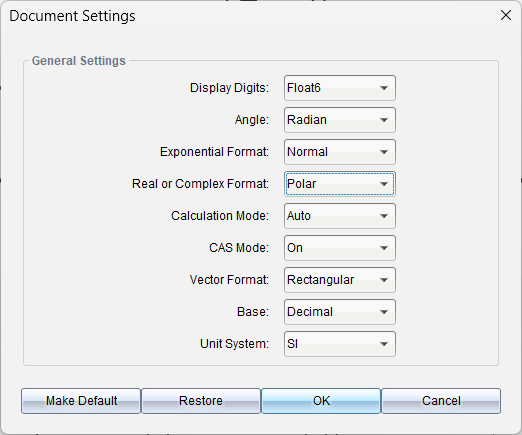
Task: Restore the document settings
Action: tap(201, 401)
